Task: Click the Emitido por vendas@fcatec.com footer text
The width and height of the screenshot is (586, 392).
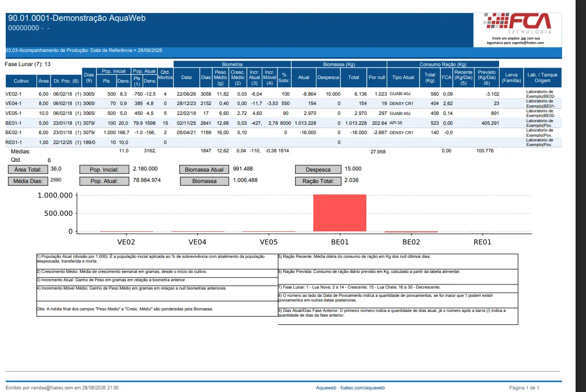Action: [x=62, y=388]
